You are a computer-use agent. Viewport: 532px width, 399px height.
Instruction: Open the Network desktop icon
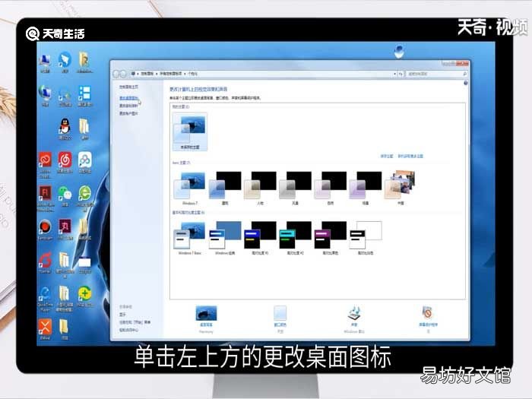[x=45, y=96]
